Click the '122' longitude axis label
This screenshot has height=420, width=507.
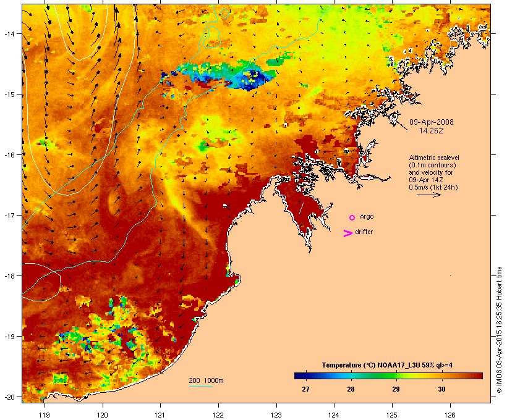coord(218,415)
